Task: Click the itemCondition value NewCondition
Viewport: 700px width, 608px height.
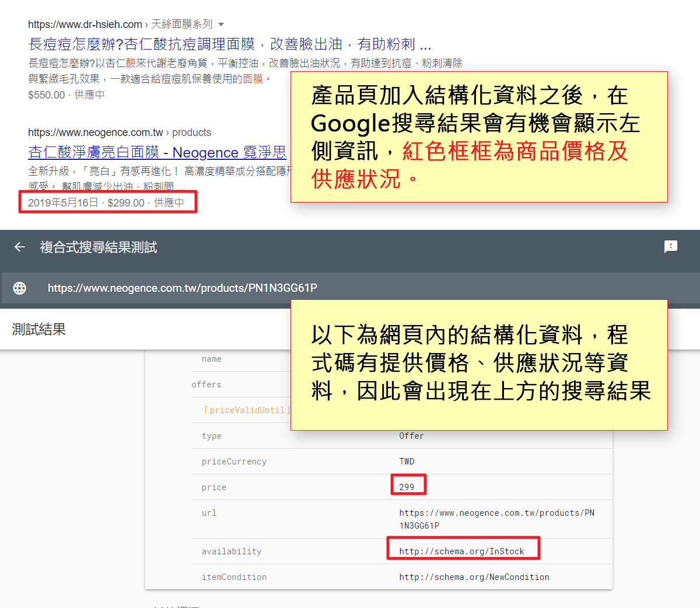Action: tap(474, 577)
